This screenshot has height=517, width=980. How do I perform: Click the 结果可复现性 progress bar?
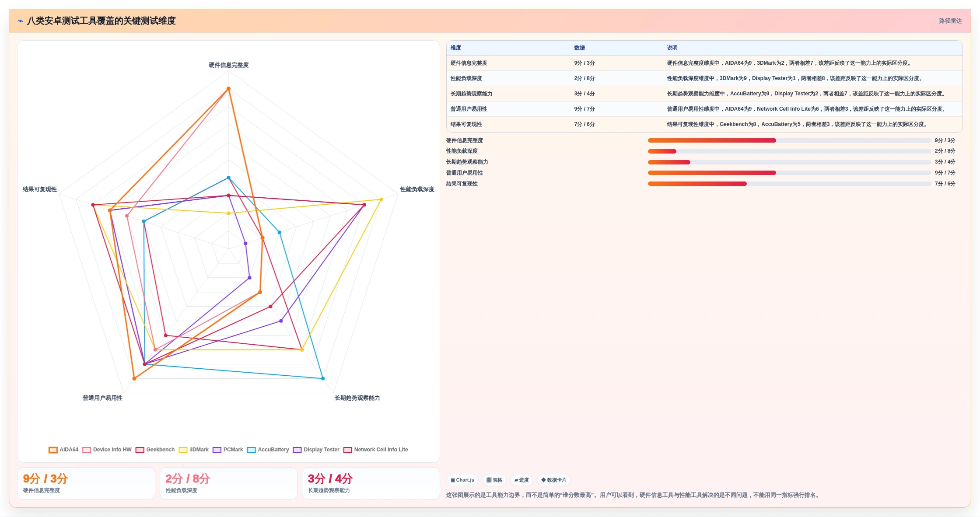(789, 184)
